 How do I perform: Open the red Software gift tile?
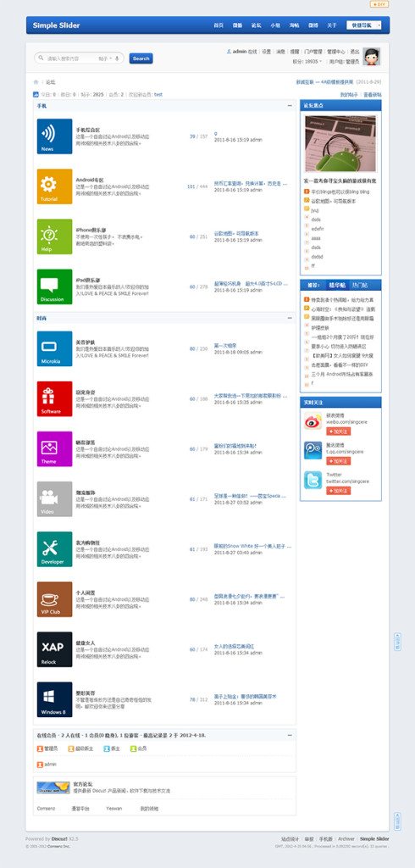(x=54, y=398)
